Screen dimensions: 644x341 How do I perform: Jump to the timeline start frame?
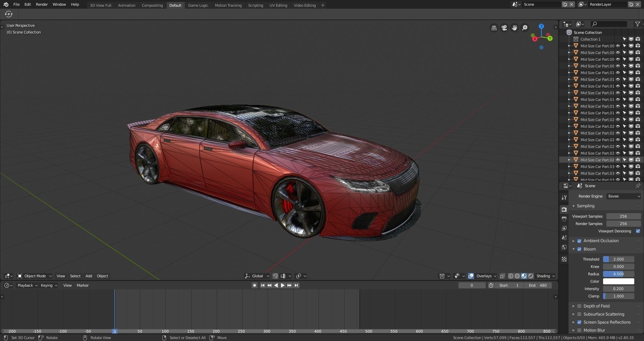(x=263, y=285)
